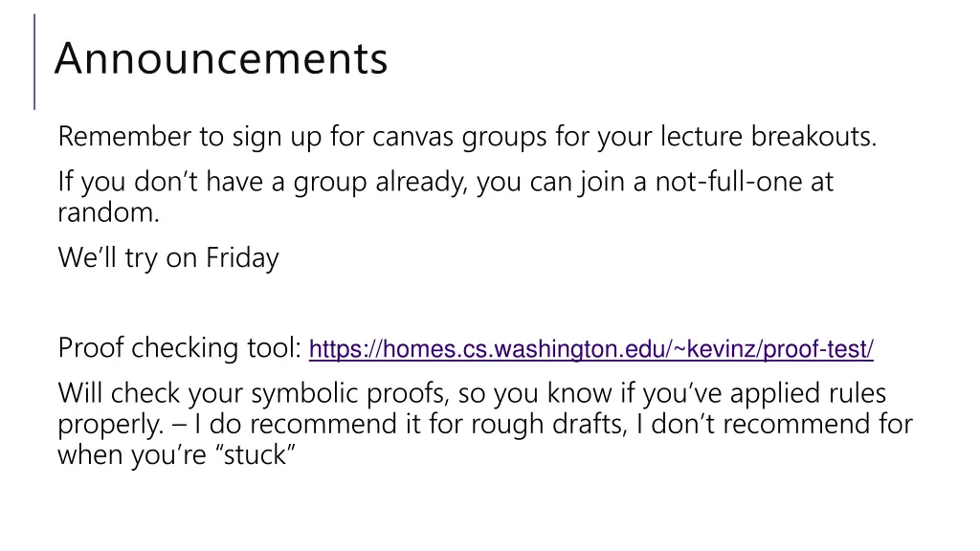
Task: Click the word 'breakouts.' on the slide
Action: pyautogui.click(x=813, y=136)
